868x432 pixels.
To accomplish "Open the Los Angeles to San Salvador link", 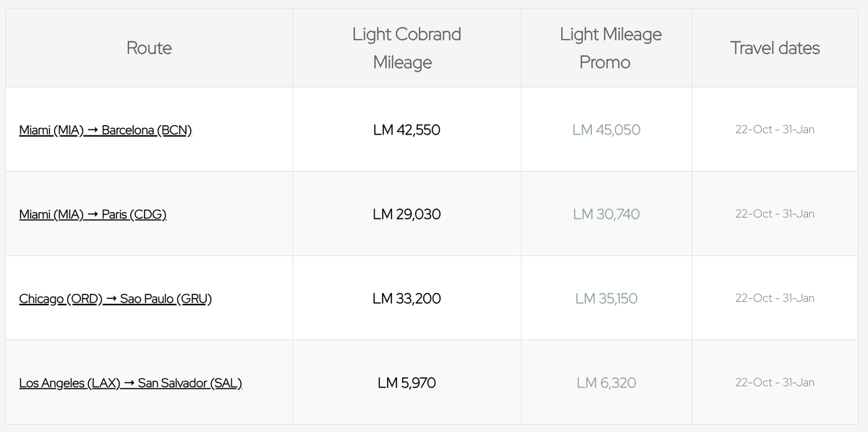I will point(130,383).
